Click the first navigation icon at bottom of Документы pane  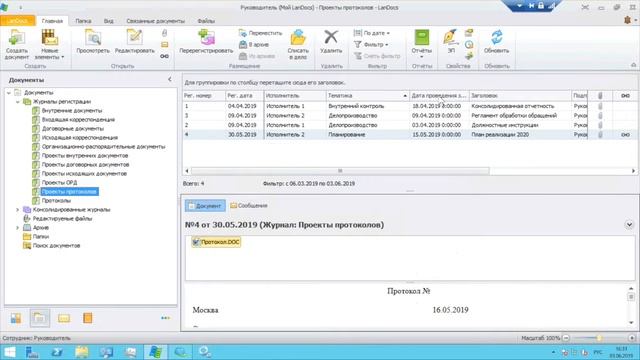point(16,318)
